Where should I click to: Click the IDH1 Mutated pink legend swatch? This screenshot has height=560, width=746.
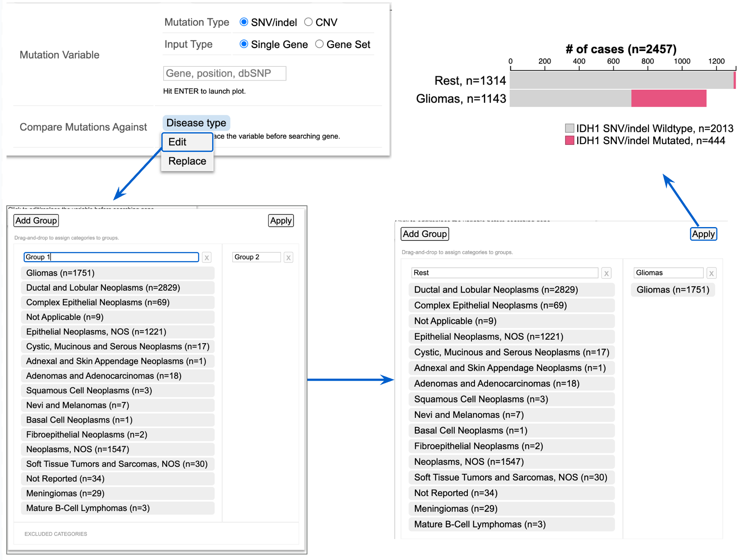(569, 141)
